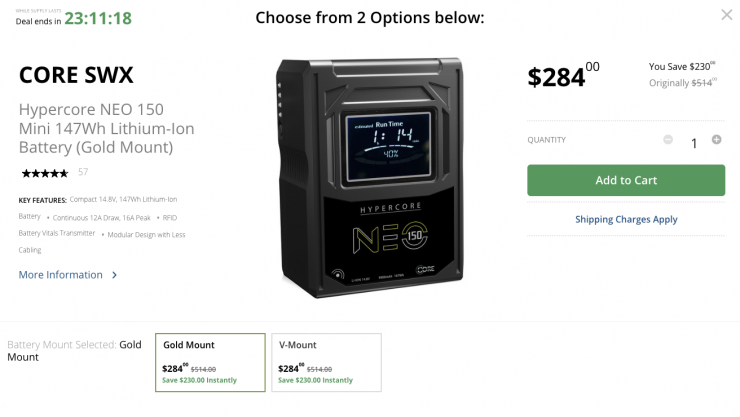Click the five-star rating icons
The width and height of the screenshot is (740, 417).
coord(45,173)
